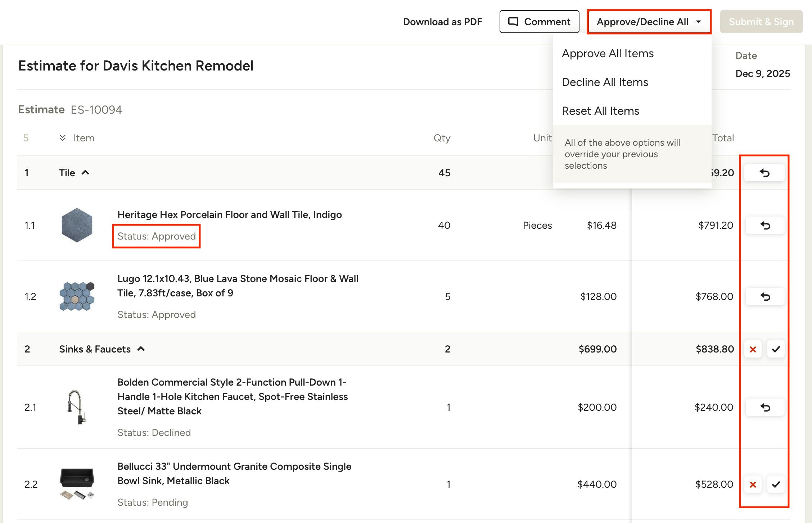Collapse the Sinks & Faucets section
Viewport: 812px width, 523px height.
(141, 349)
